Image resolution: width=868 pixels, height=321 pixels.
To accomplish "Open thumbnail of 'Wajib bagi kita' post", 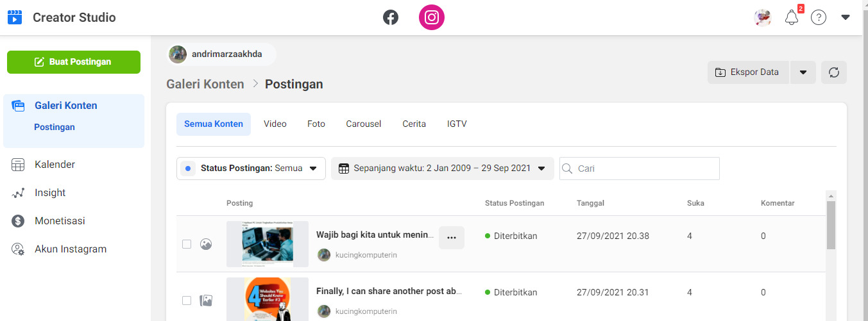I will (x=268, y=244).
